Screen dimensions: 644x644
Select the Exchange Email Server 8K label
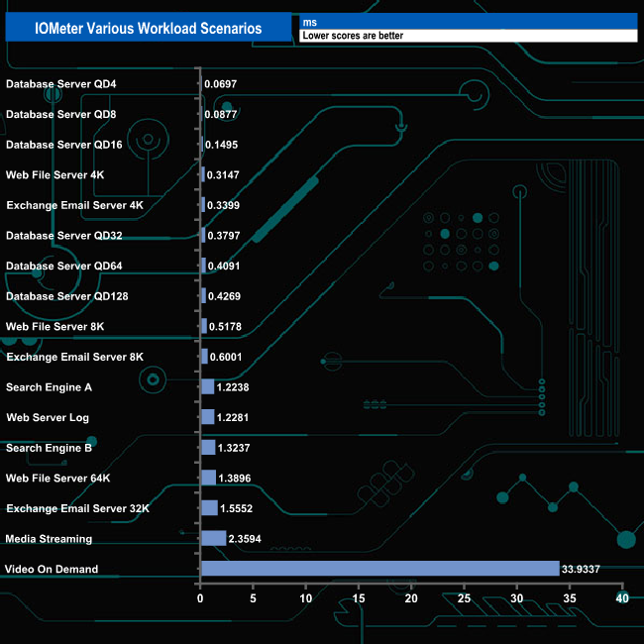74,357
